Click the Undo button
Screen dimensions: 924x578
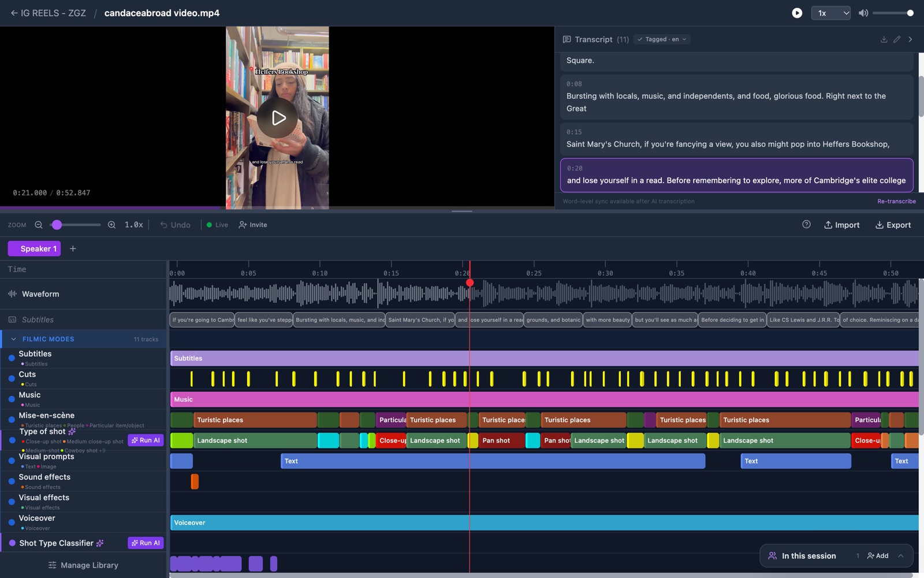tap(175, 225)
